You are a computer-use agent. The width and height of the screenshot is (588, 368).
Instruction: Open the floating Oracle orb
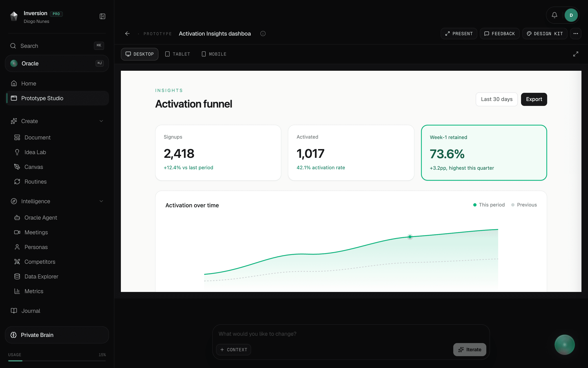click(565, 345)
